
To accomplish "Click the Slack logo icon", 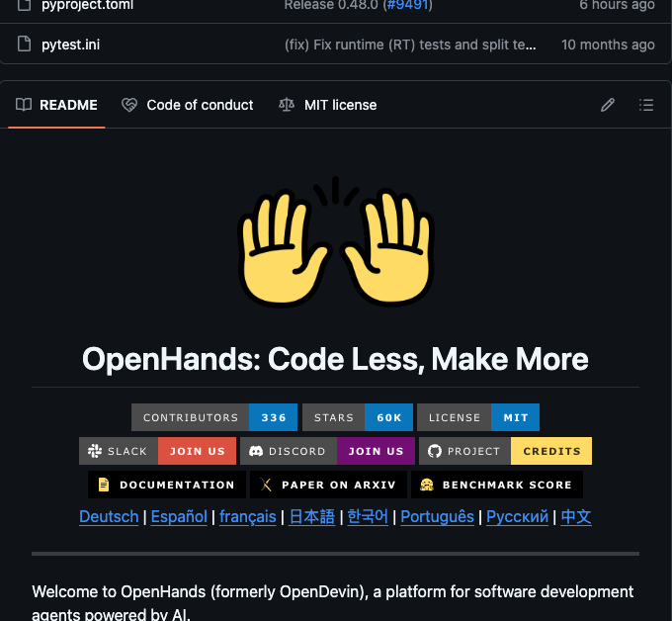I will tap(95, 451).
